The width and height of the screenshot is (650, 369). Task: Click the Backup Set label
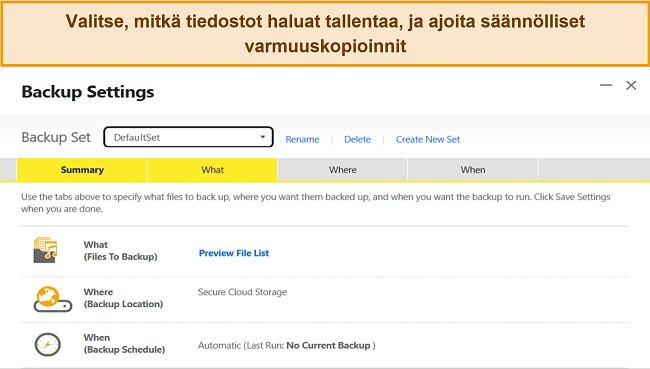pos(56,137)
